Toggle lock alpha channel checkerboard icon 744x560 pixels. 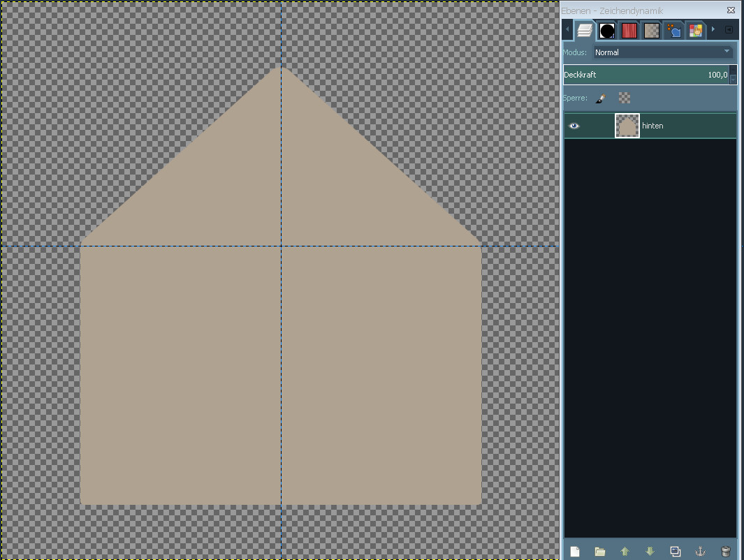click(624, 98)
